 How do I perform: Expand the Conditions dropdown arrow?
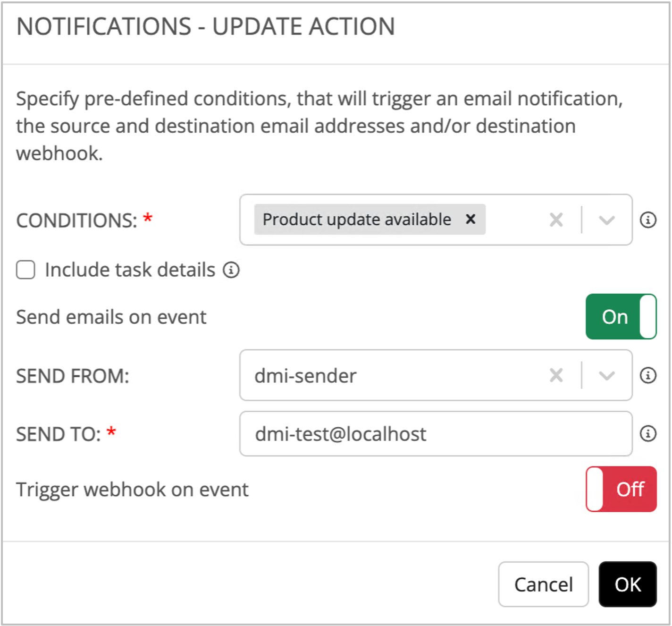606,220
